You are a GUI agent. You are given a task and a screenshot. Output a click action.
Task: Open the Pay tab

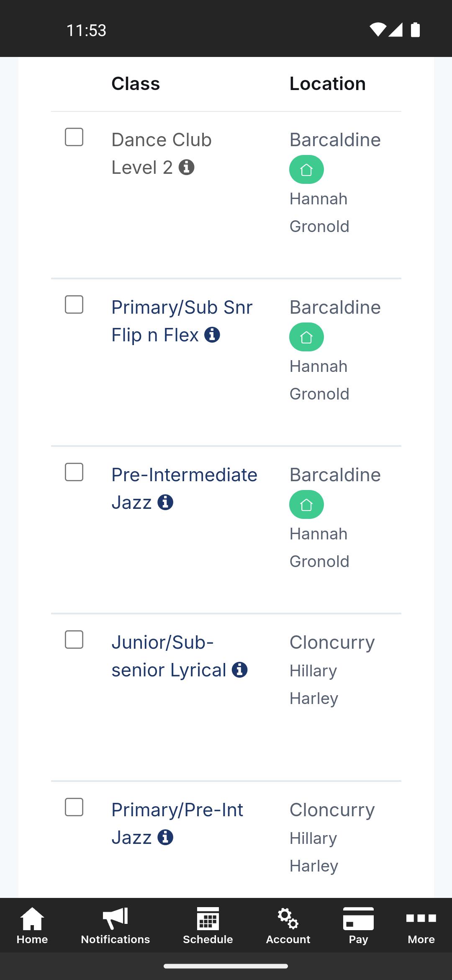point(358,926)
